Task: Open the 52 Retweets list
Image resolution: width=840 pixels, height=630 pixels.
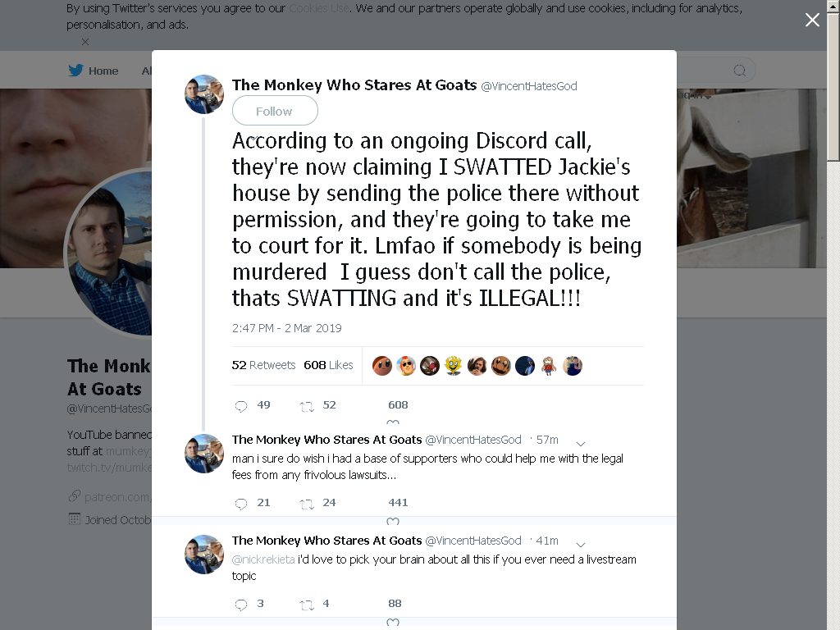Action: pyautogui.click(x=263, y=365)
